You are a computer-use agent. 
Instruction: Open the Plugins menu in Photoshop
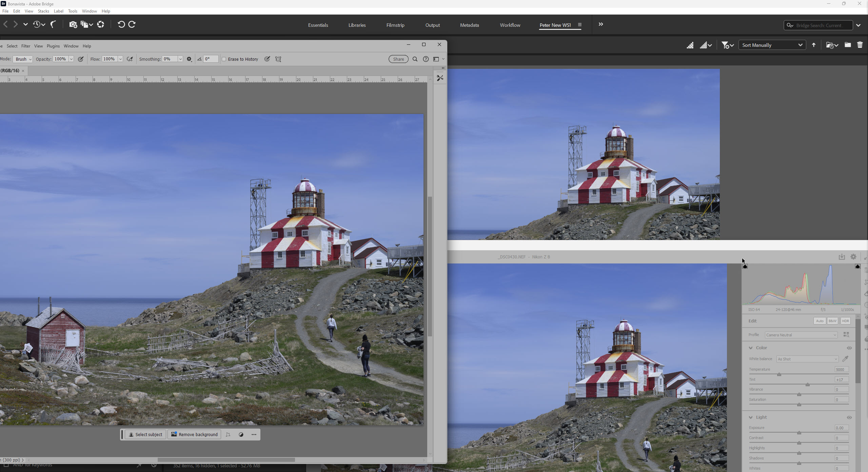point(53,46)
